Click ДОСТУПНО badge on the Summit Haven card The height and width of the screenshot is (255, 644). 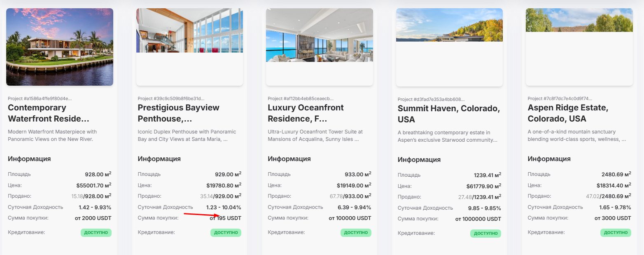click(485, 234)
